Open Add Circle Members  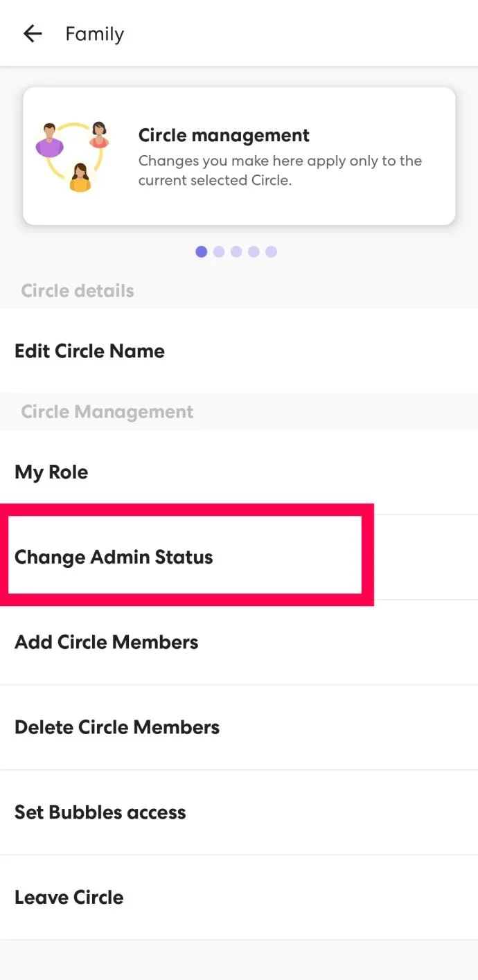click(106, 642)
